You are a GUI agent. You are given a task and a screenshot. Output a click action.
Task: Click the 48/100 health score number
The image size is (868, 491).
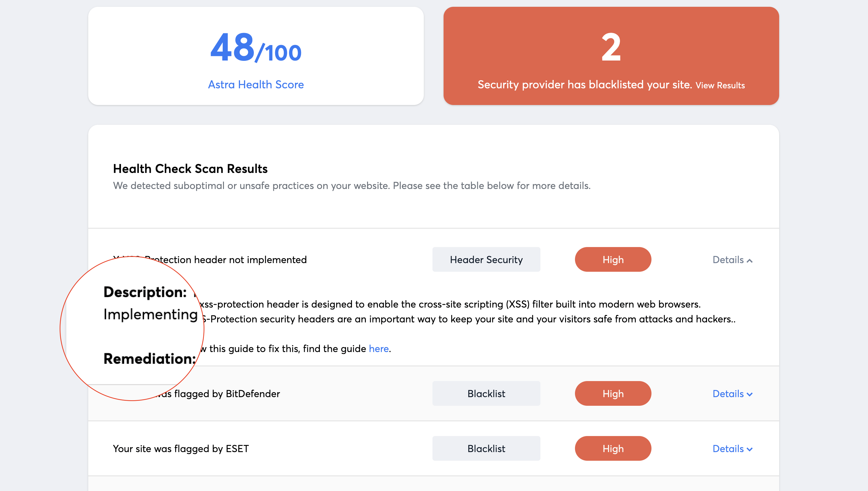point(256,48)
